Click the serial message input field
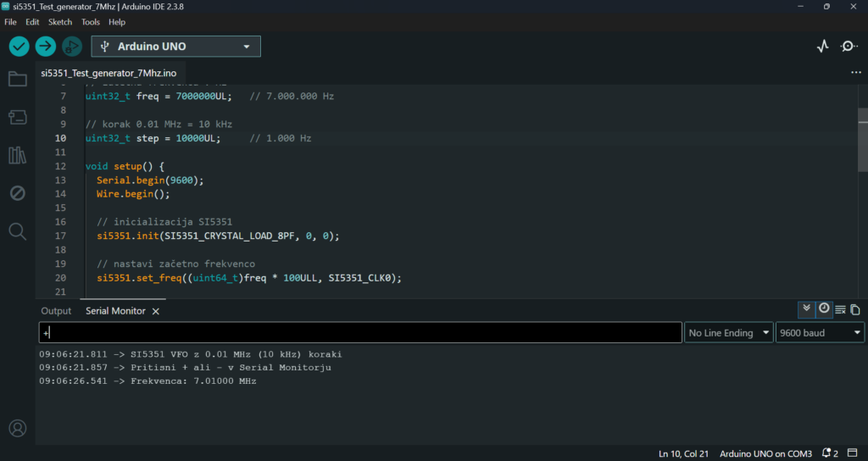 coord(360,332)
